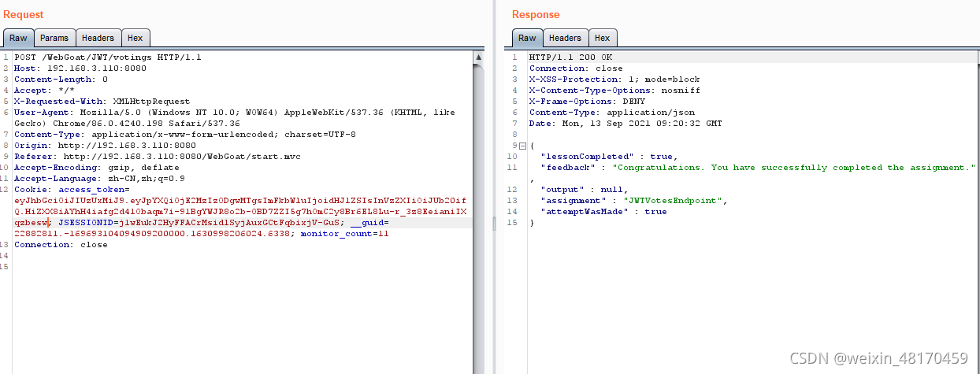Collapse the JSON body at line 9
Screen dimensions: 980x374
pyautogui.click(x=523, y=146)
